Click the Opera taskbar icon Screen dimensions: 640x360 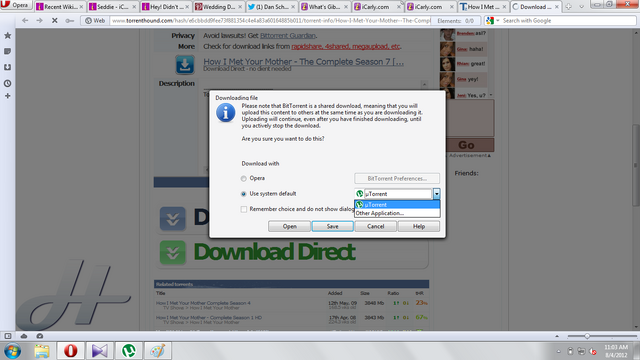[70, 351]
